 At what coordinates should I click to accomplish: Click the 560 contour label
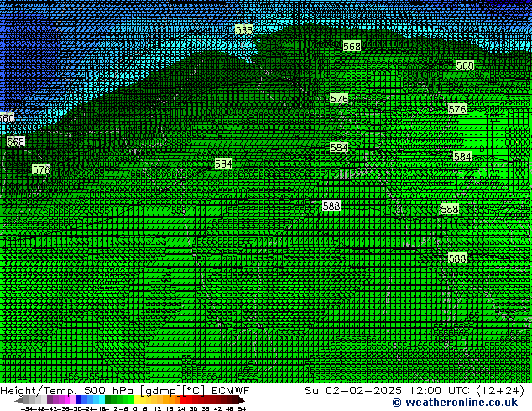[x=7, y=118]
